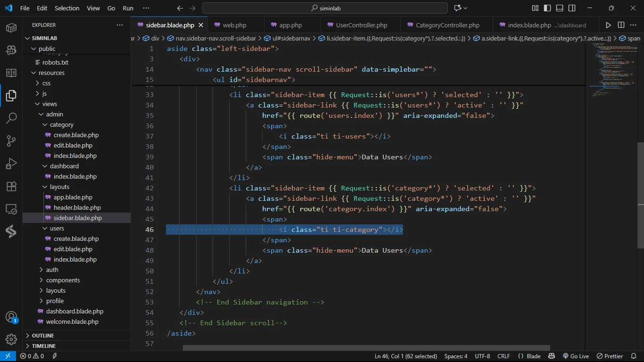This screenshot has width=644, height=362.
Task: Click the Run play button in editor toolbar
Action: pyautogui.click(x=608, y=25)
